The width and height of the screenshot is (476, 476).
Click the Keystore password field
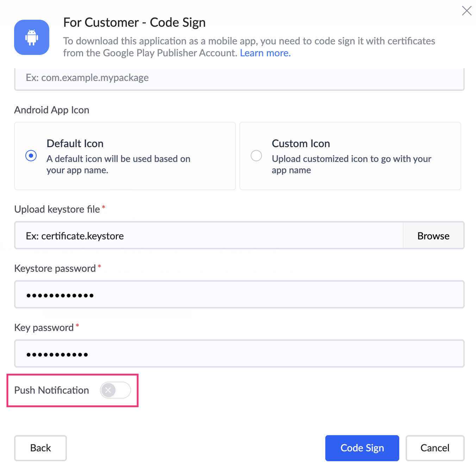coord(239,294)
